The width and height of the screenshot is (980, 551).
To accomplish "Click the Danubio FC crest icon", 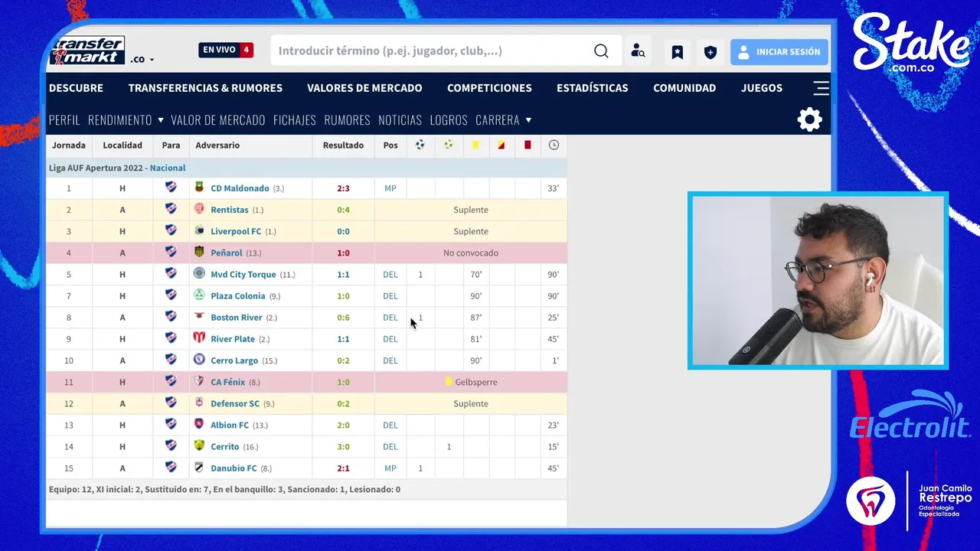I will [x=199, y=467].
